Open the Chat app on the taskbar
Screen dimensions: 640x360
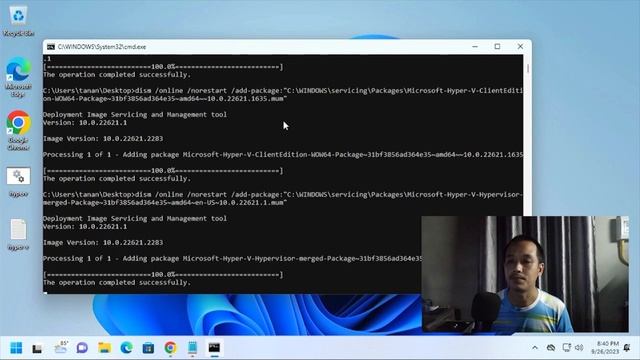click(82, 348)
